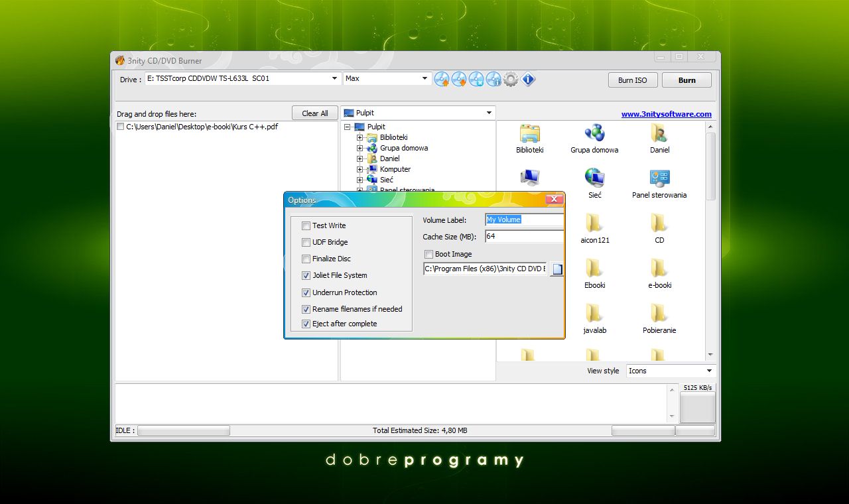Screen dimensions: 849x504
Task: Select Biblioteki in the folder tree
Action: point(394,137)
